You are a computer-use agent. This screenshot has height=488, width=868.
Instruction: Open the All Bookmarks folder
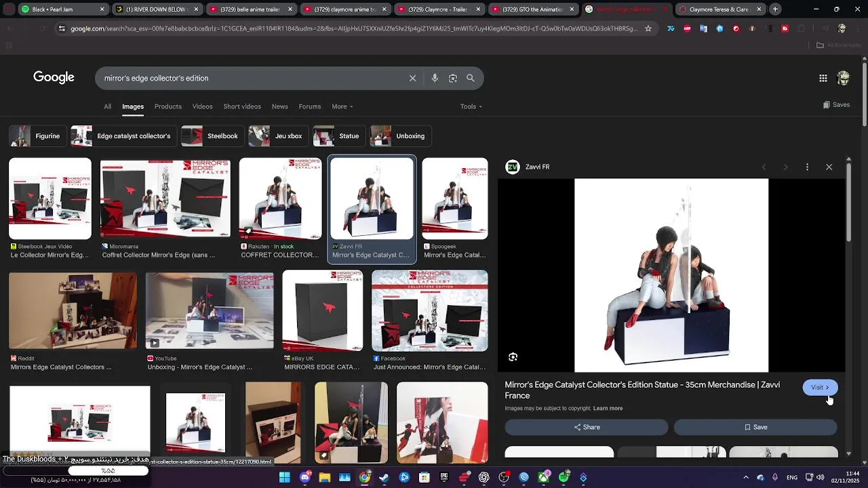click(x=839, y=45)
